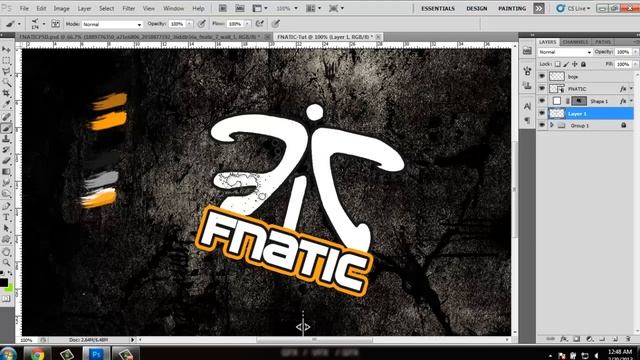The width and height of the screenshot is (640, 360).
Task: Select the Lasso tool
Action: [x=6, y=71]
